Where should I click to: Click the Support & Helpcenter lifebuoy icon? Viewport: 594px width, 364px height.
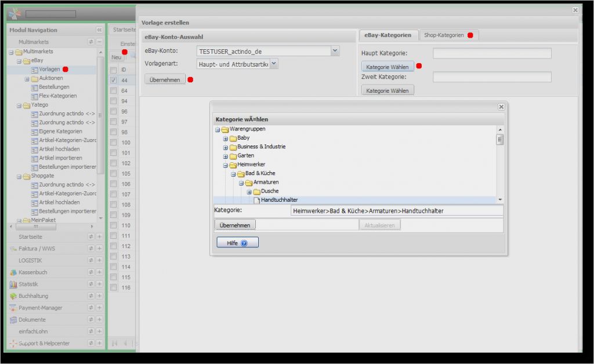click(x=13, y=343)
